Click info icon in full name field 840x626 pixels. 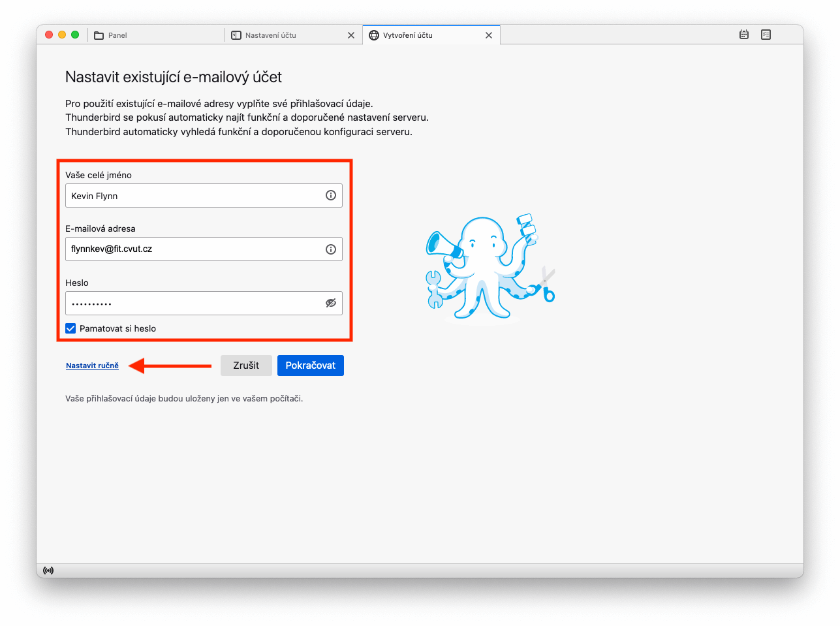tap(331, 195)
